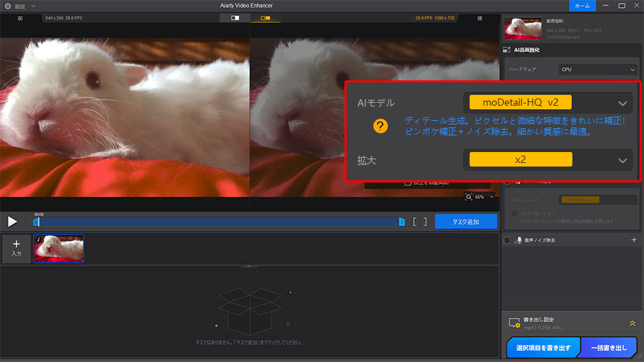Maximize the Aiarty Video Enhancer window

click(622, 6)
